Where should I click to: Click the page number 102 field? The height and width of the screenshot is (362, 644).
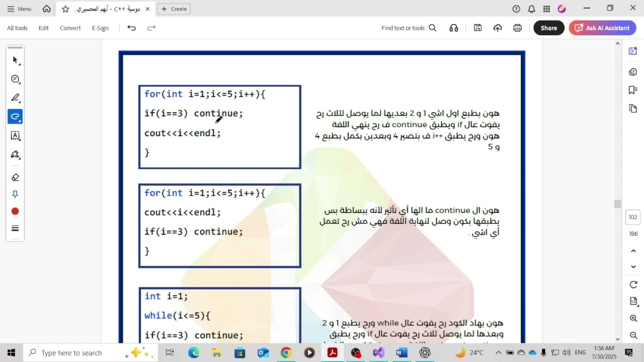(633, 217)
